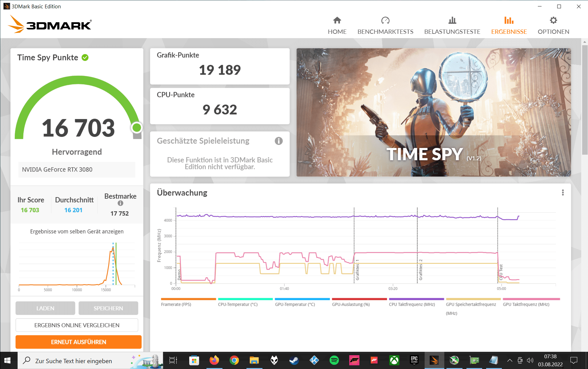Click the Grafik-Punkte value 19 189
588x369 pixels.
point(220,70)
